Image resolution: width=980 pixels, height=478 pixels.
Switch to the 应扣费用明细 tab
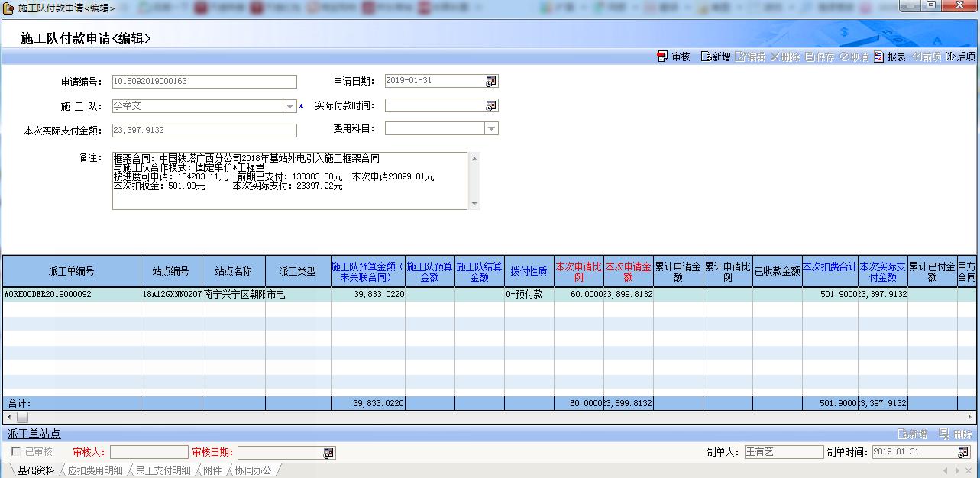tap(95, 471)
